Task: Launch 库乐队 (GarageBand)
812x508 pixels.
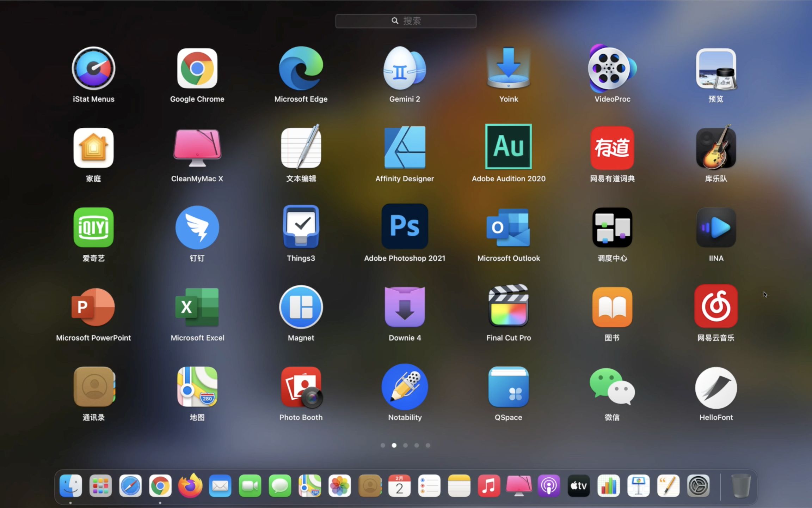Action: click(x=716, y=147)
